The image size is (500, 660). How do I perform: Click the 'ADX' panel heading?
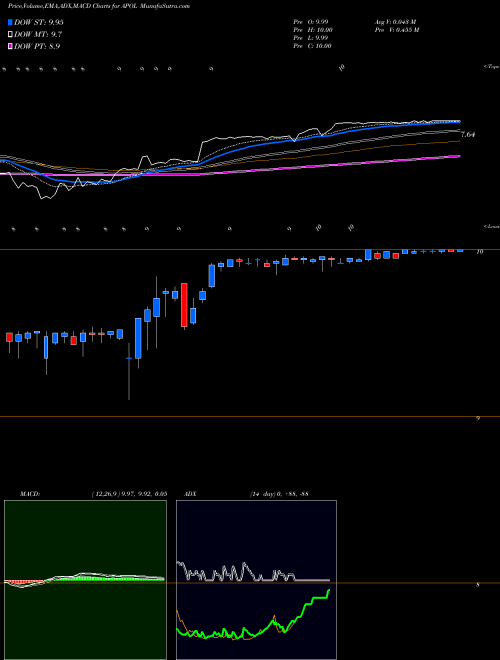[x=190, y=494]
